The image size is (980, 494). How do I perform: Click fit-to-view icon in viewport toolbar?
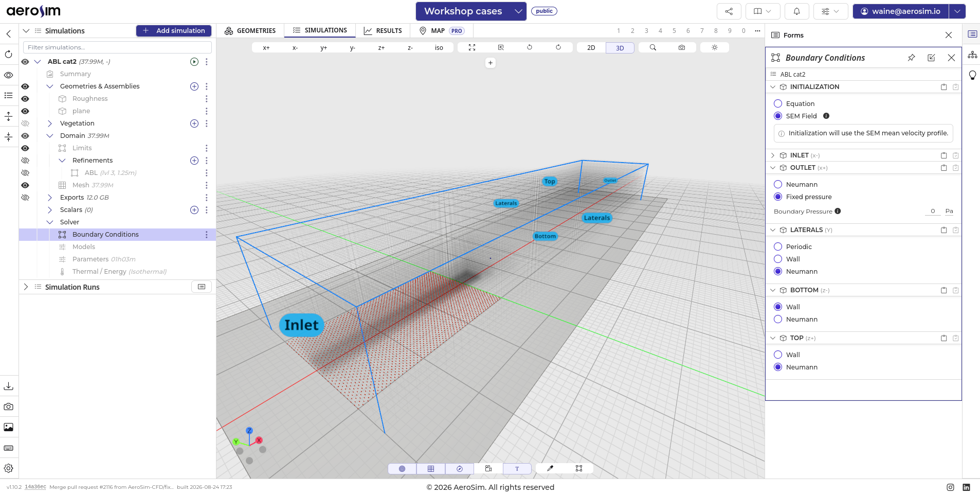pos(472,47)
